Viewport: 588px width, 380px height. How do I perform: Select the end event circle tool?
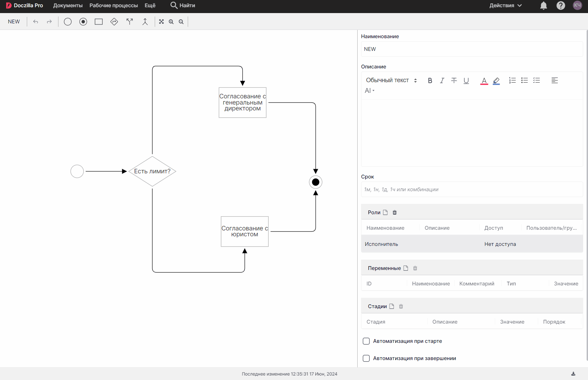(x=83, y=22)
